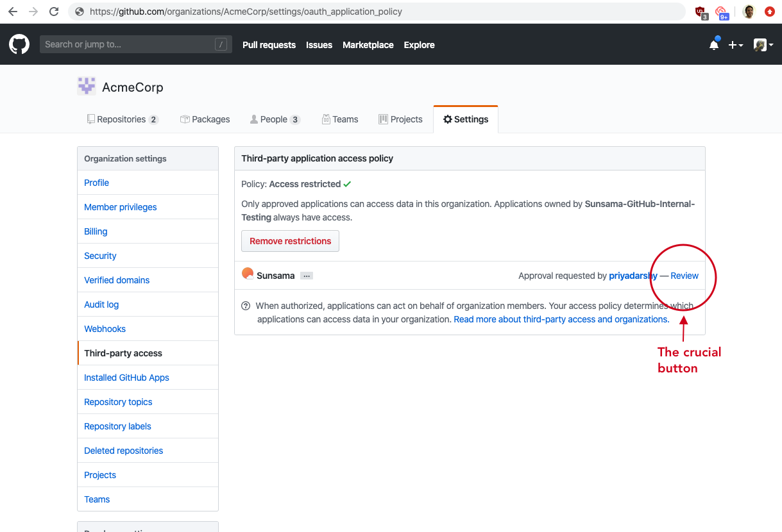
Task: Open the organization Projects tab
Action: (x=401, y=119)
